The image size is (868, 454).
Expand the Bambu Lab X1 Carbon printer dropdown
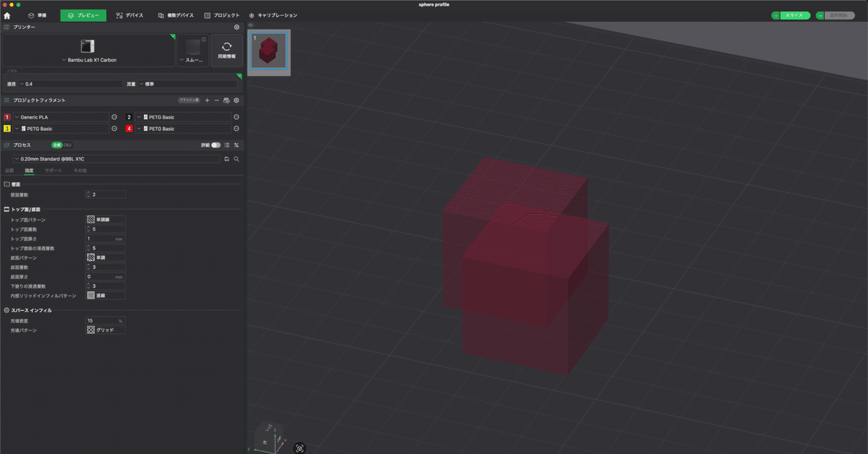pos(89,60)
